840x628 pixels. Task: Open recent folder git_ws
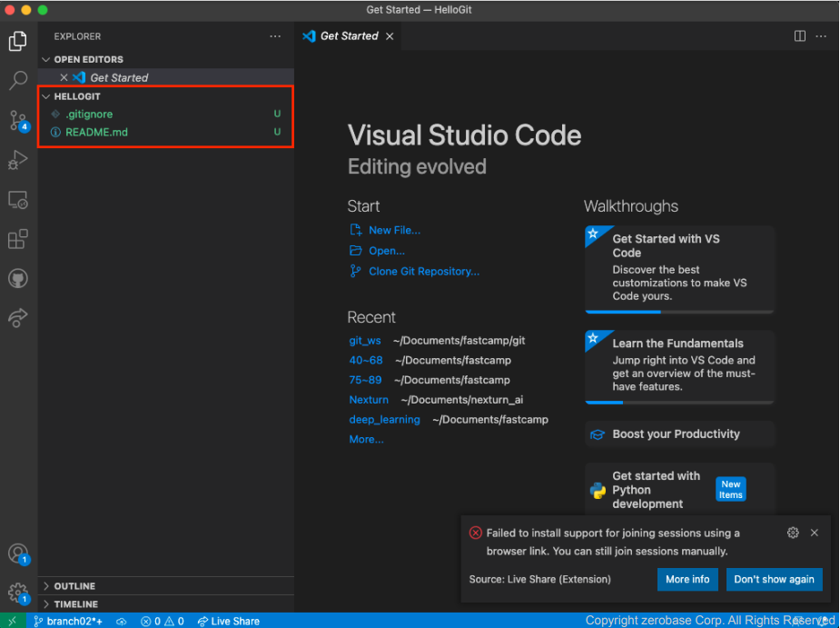[365, 341]
